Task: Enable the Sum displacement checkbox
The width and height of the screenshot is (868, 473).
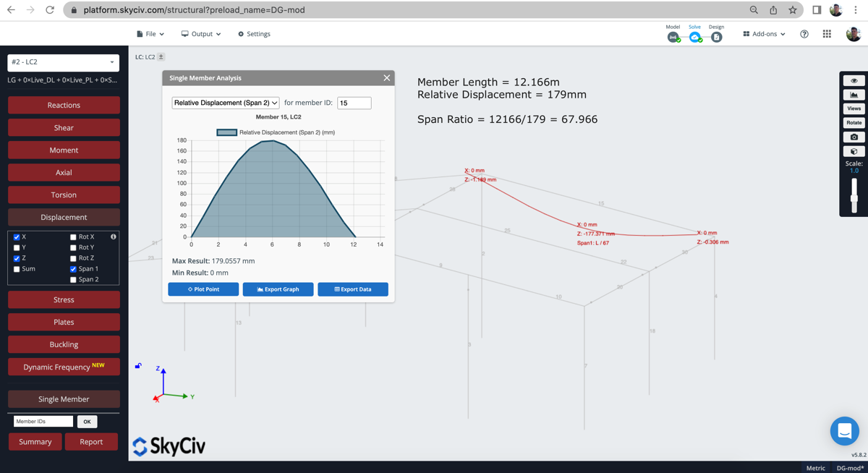Action: point(17,269)
